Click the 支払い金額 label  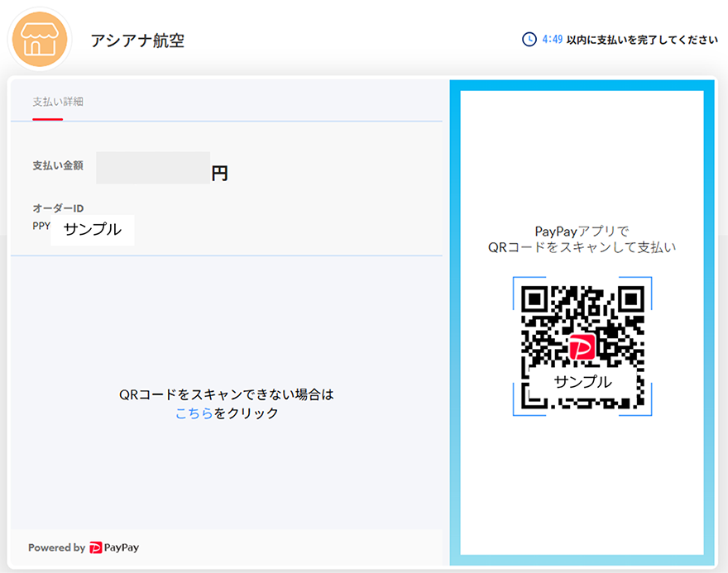[x=58, y=165]
